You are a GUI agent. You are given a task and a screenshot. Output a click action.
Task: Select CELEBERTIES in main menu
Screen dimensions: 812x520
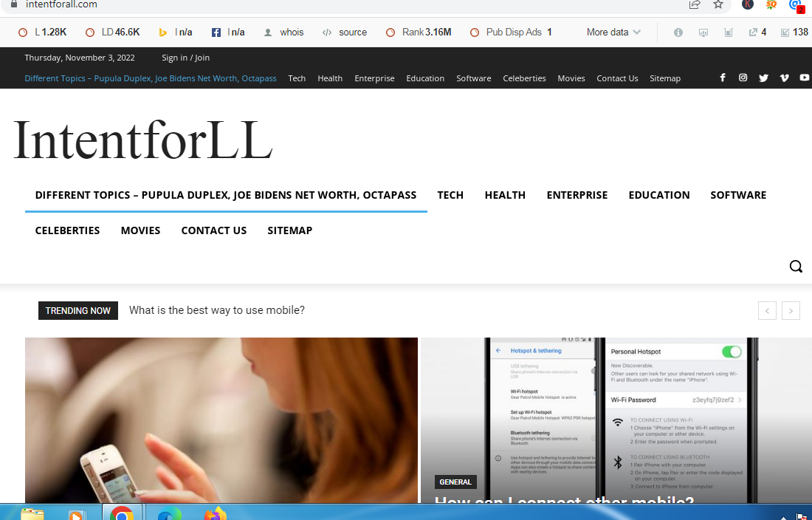click(x=67, y=230)
